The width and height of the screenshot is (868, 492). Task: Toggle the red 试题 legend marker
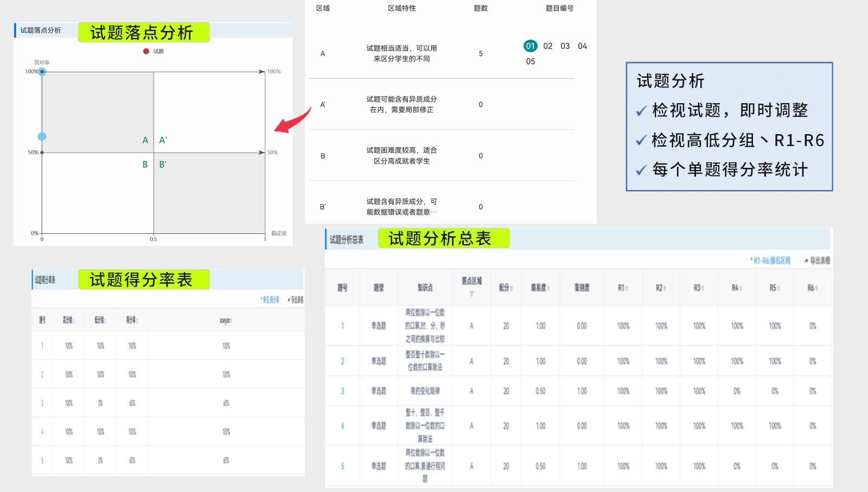pos(146,52)
